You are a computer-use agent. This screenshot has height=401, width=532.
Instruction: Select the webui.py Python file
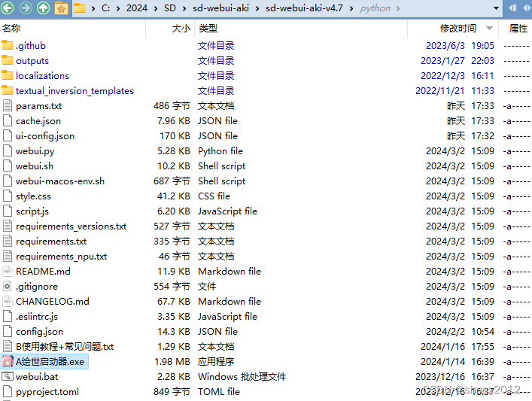[x=35, y=150]
